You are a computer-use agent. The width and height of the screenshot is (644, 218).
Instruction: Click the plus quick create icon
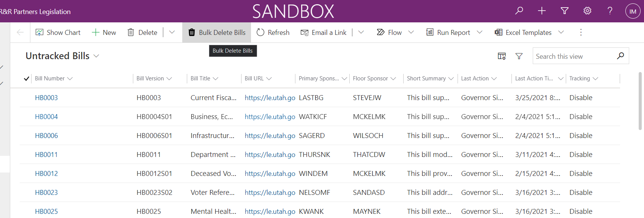point(542,11)
